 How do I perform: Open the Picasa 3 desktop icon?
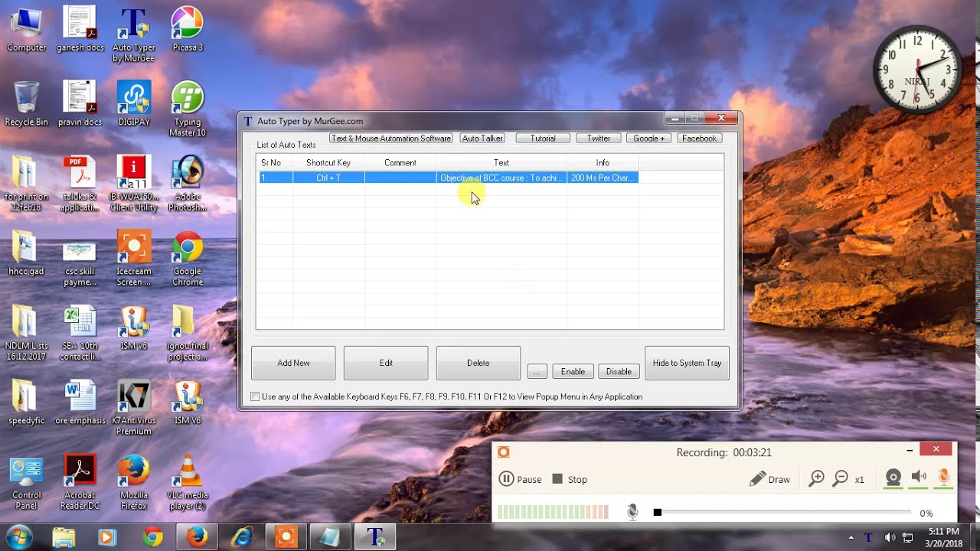coord(188,29)
